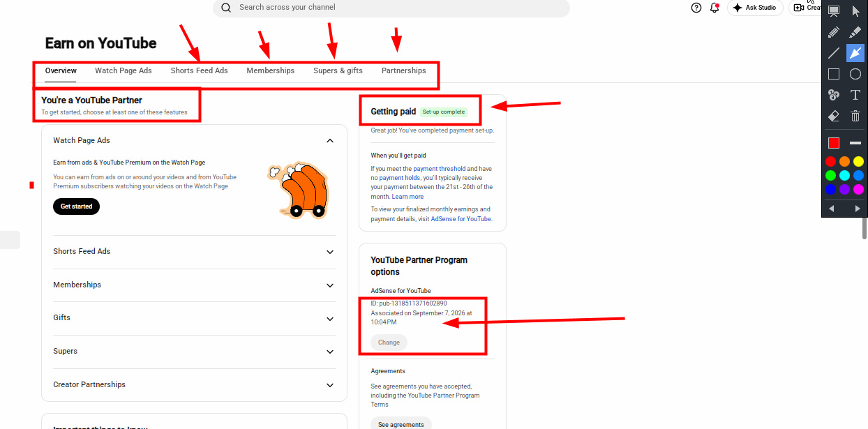Activate the eraser tool

(x=833, y=116)
